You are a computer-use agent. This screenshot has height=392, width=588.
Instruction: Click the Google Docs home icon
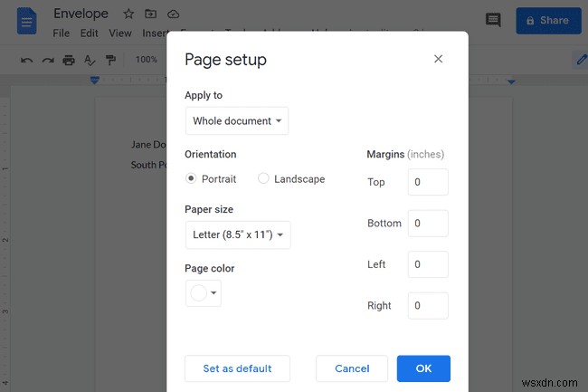click(26, 22)
